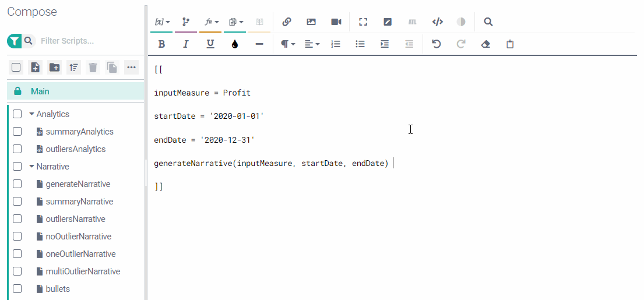Open the fn function dropdown
This screenshot has width=644, height=300.
pos(212,22)
